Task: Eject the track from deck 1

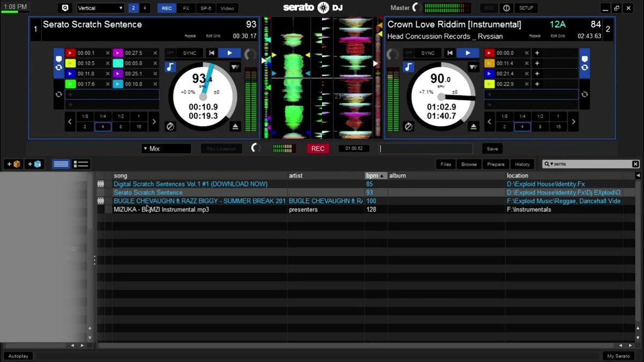Action: pyautogui.click(x=235, y=127)
